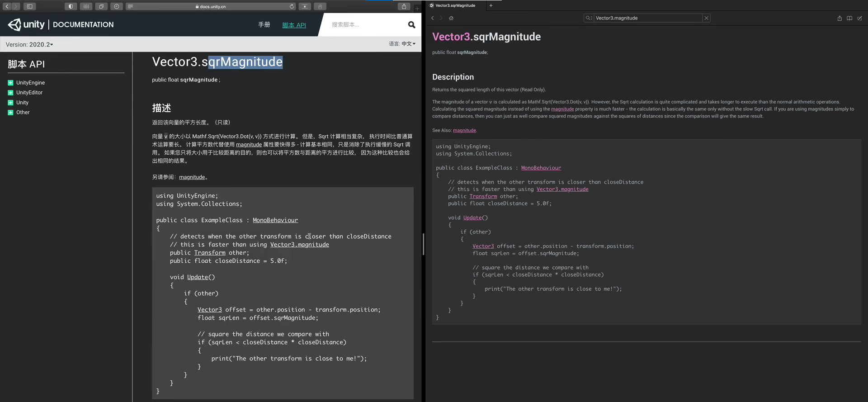Reload the docs.unity.cn page
The width and height of the screenshot is (868, 402).
(292, 6)
